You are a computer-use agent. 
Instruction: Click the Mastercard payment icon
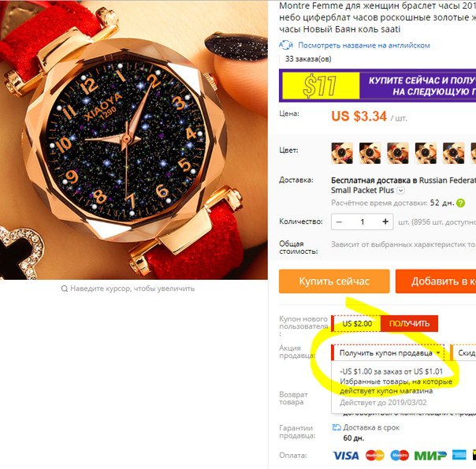coord(375,456)
